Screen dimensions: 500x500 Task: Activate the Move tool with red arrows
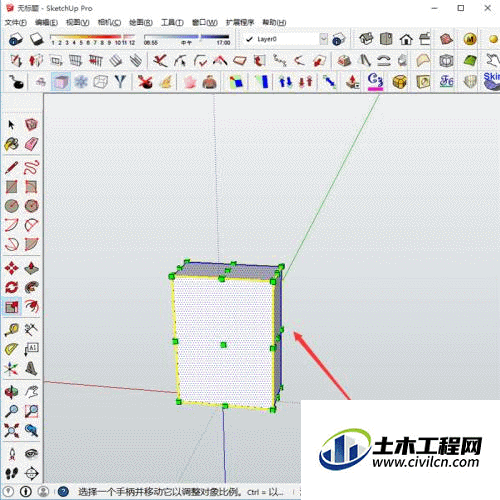tap(11, 268)
